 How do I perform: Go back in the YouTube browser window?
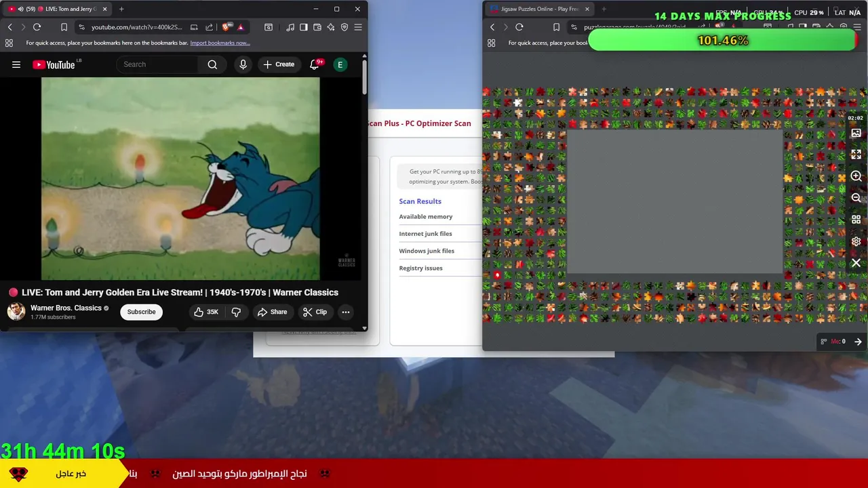point(9,27)
